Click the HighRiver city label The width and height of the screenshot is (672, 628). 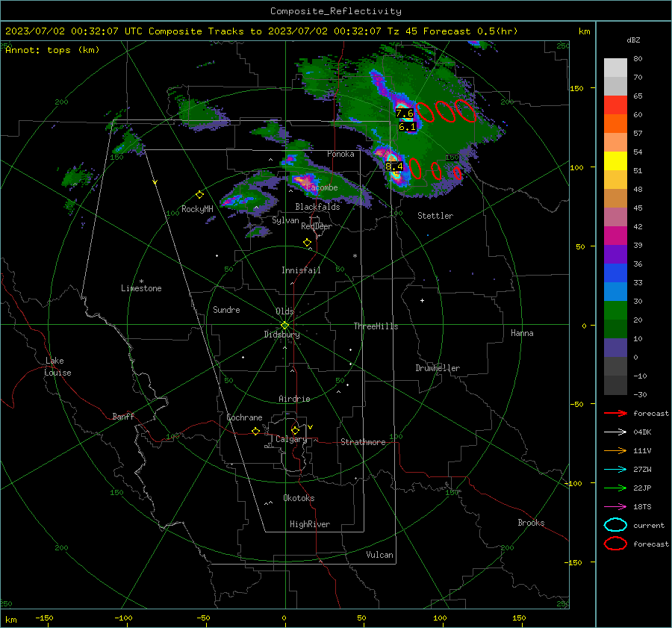(310, 524)
